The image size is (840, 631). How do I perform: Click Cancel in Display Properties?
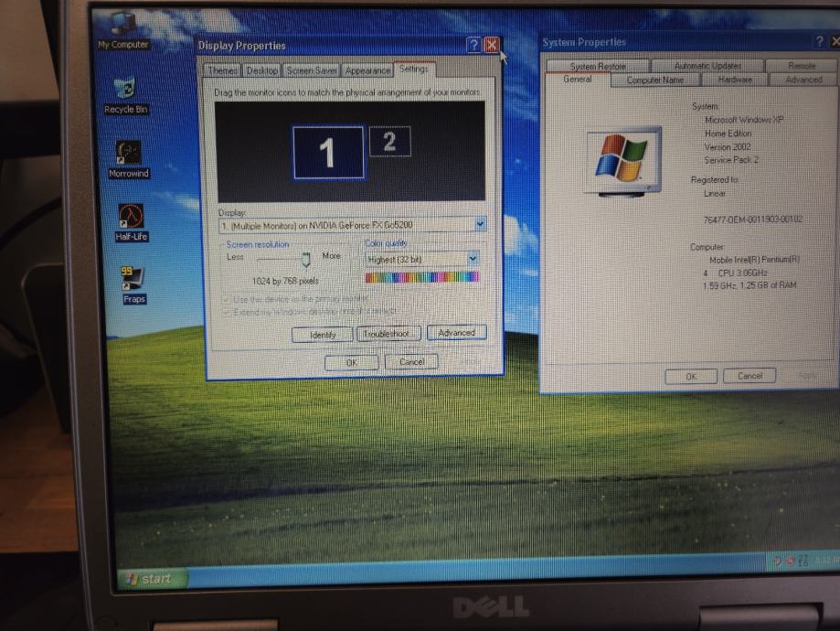point(411,362)
